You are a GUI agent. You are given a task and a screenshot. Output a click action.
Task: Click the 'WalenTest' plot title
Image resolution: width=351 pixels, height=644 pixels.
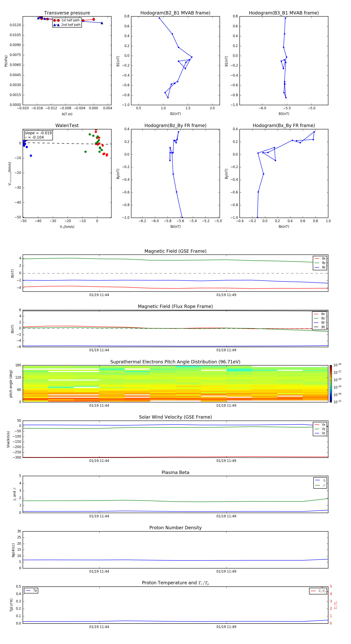pyautogui.click(x=67, y=125)
